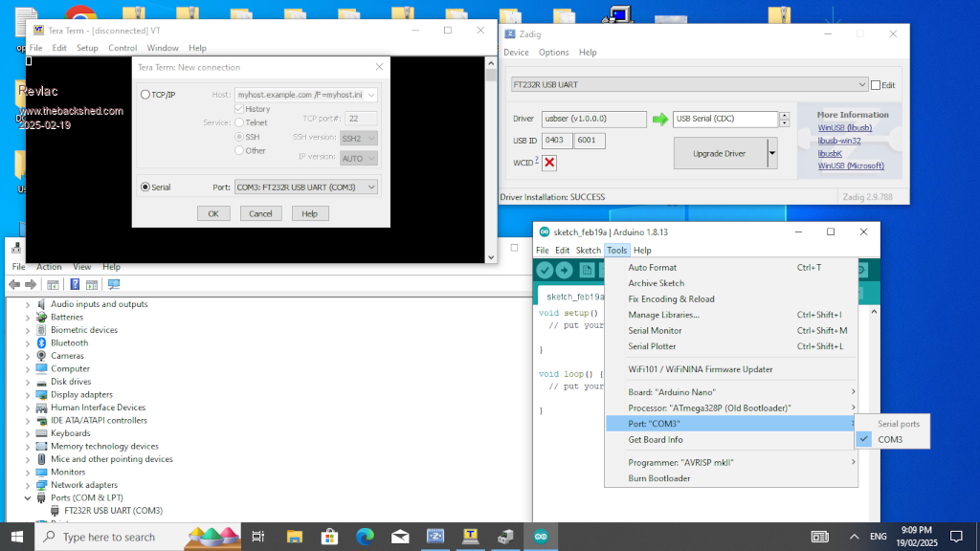Click the Upgrade Driver button
This screenshot has width=980, height=551.
pyautogui.click(x=721, y=153)
